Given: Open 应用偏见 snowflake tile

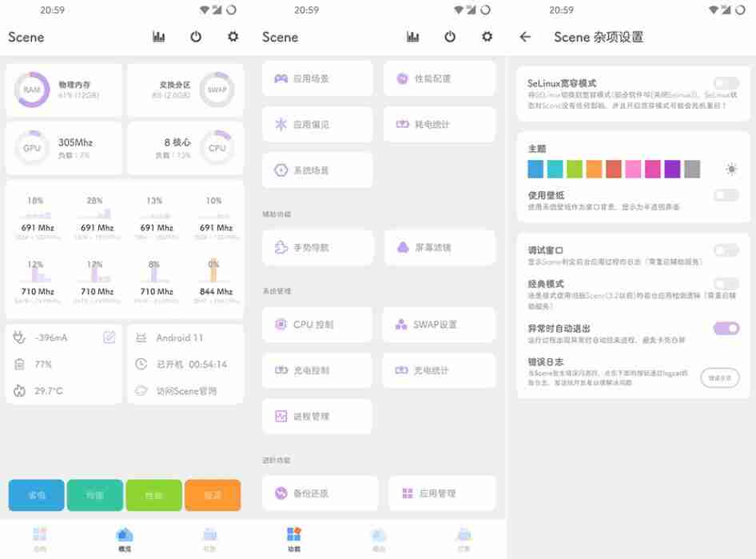Looking at the screenshot, I should pos(318,124).
